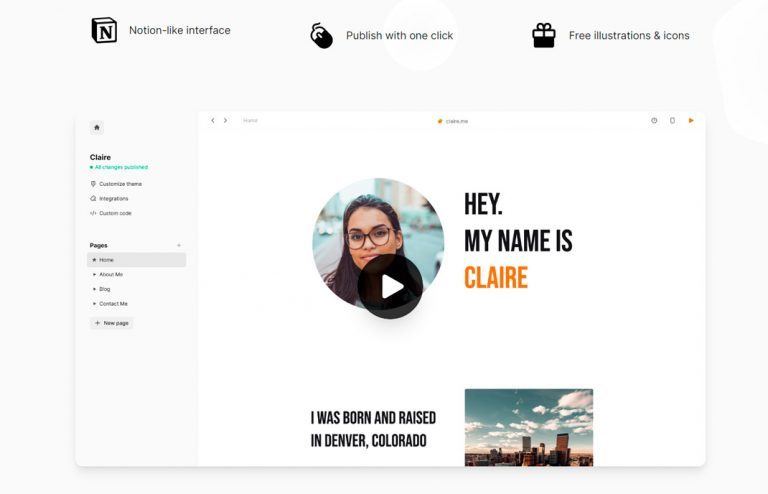Click the gift box icon
Screen dimensions: 768x494
(x=544, y=35)
